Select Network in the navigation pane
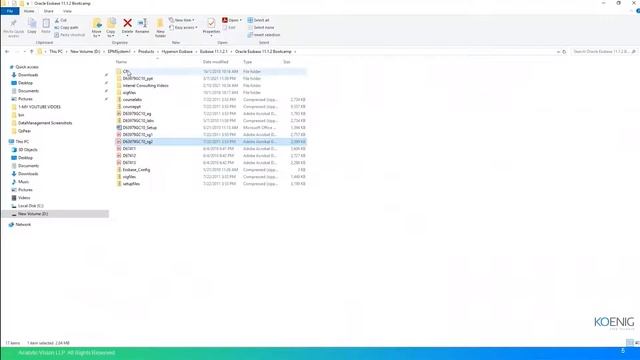The image size is (640, 360). pyautogui.click(x=20, y=225)
